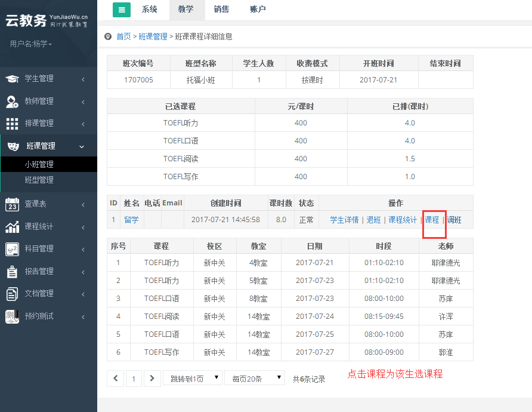Click the 首页 breadcrumb link
Screen dimensions: 532x412
pyautogui.click(x=123, y=36)
